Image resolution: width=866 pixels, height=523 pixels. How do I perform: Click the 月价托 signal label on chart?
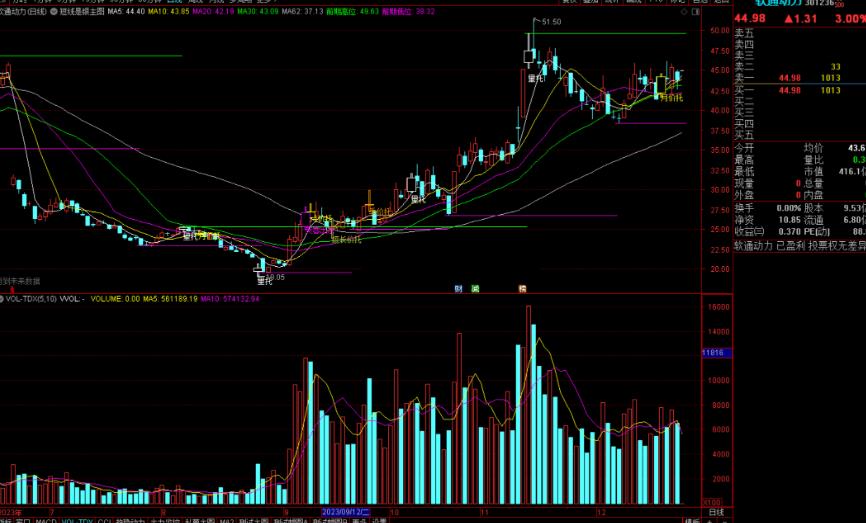click(672, 98)
